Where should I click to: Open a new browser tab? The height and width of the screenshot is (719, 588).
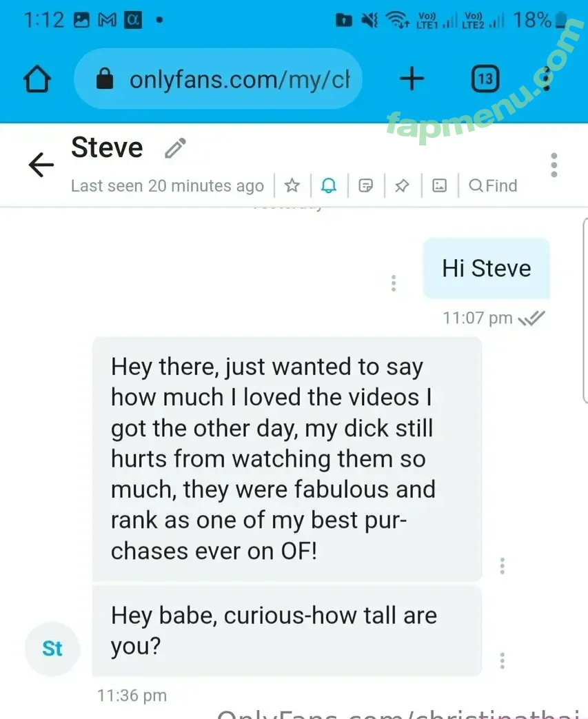tap(412, 79)
